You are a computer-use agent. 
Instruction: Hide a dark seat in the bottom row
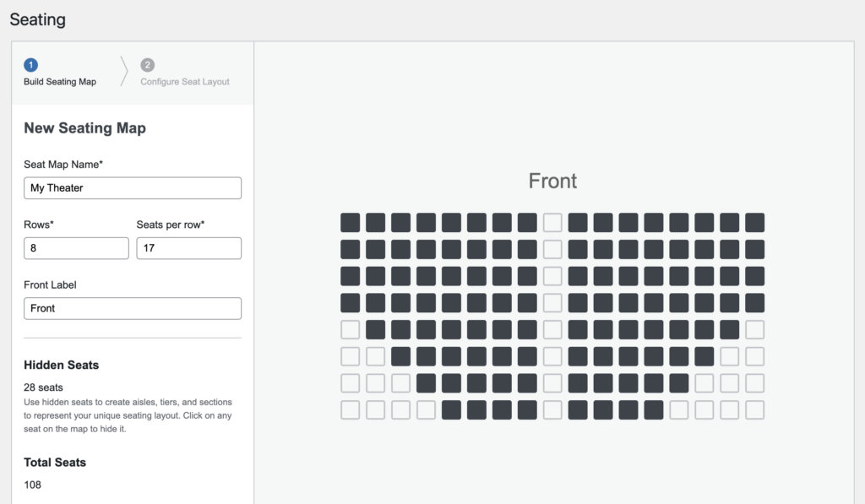479,410
